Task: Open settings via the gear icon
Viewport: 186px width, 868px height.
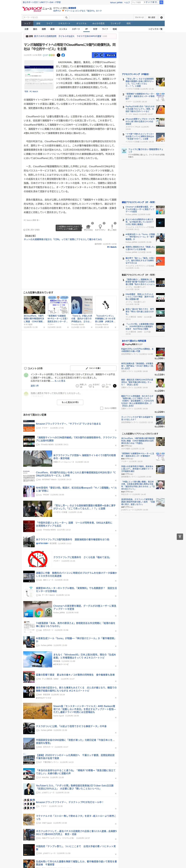Action: tap(161, 17)
